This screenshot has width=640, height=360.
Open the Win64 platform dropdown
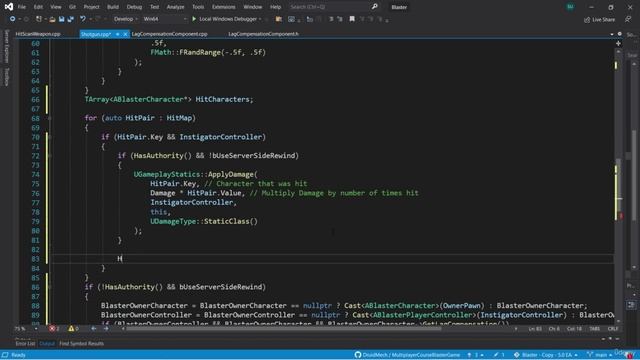pyautogui.click(x=164, y=19)
